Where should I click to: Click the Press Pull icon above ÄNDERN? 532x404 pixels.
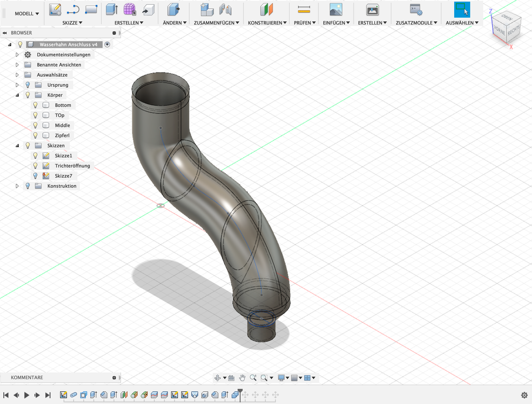click(174, 10)
